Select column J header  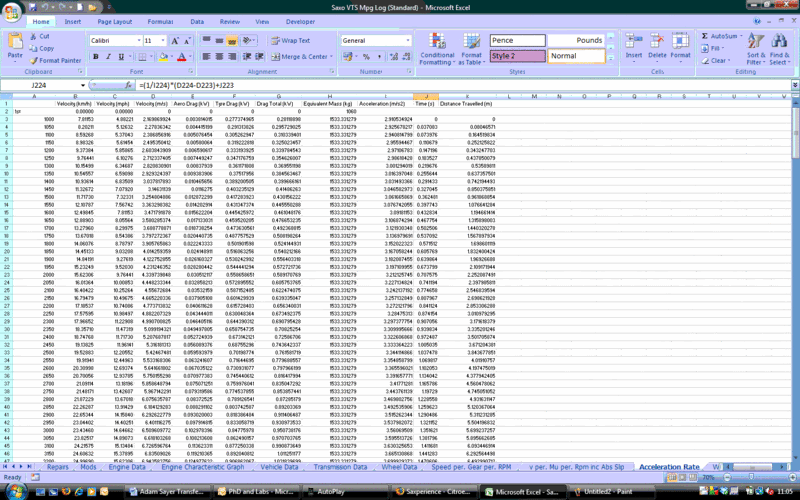[426, 96]
